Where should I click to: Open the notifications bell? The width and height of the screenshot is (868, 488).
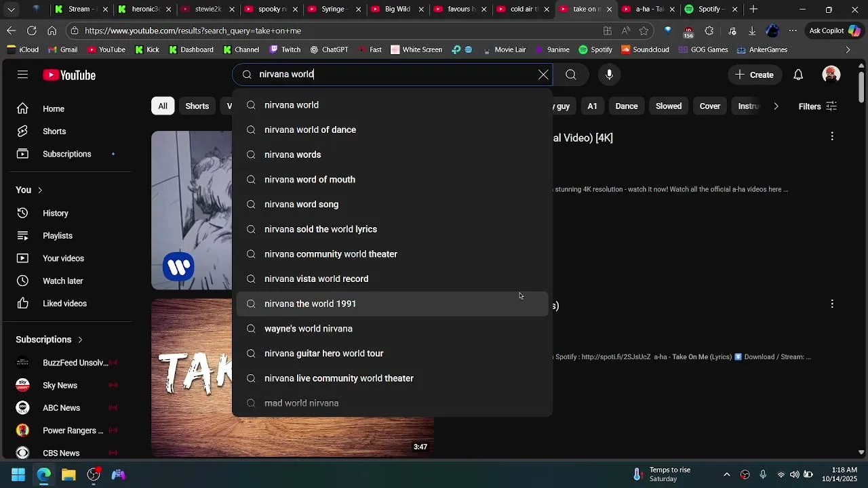point(798,75)
